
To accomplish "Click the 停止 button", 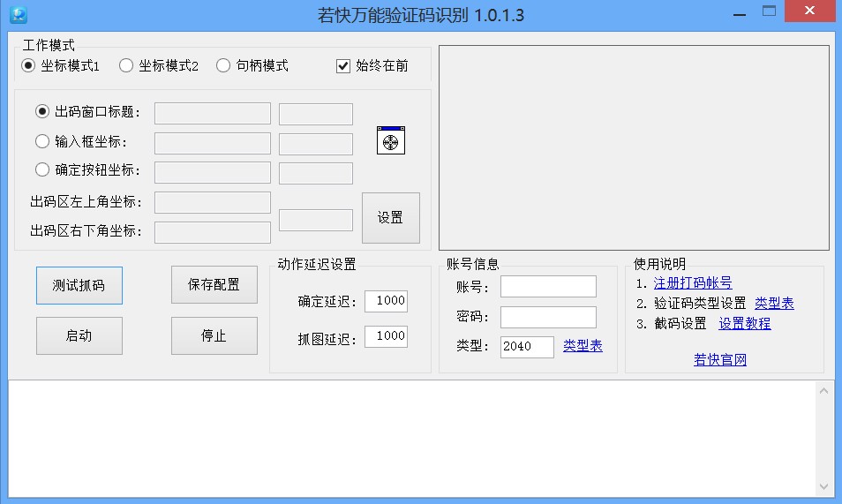I will [214, 335].
